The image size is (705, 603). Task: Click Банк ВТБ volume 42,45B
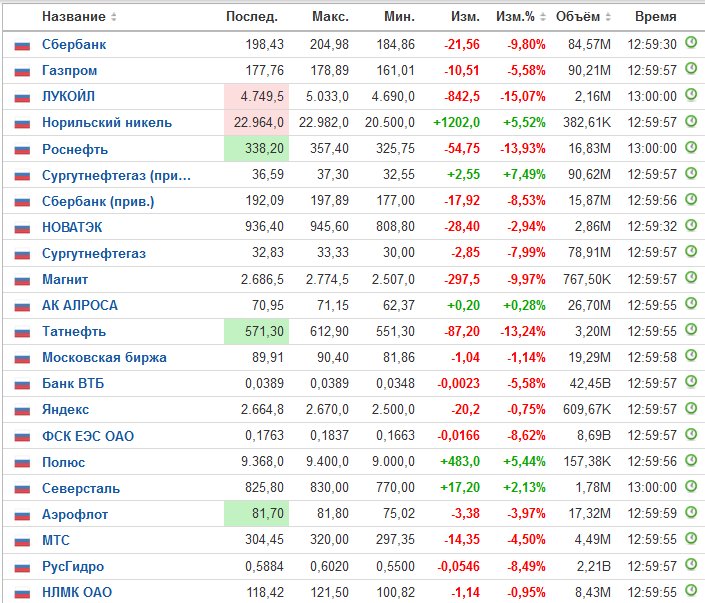pyautogui.click(x=590, y=384)
